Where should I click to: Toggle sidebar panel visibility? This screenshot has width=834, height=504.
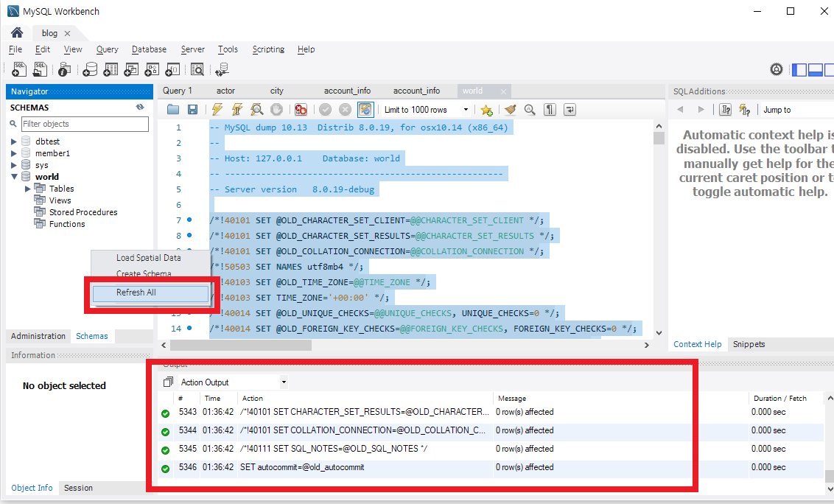point(799,70)
